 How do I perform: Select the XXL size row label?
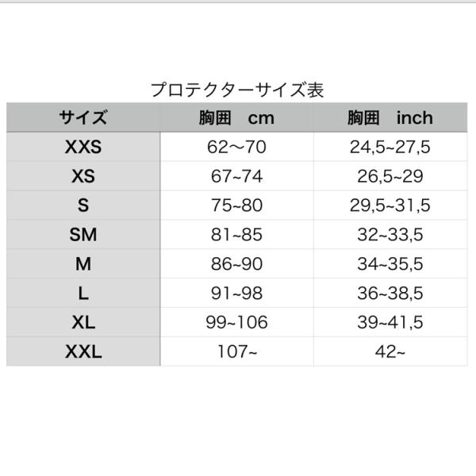pyautogui.click(x=83, y=351)
